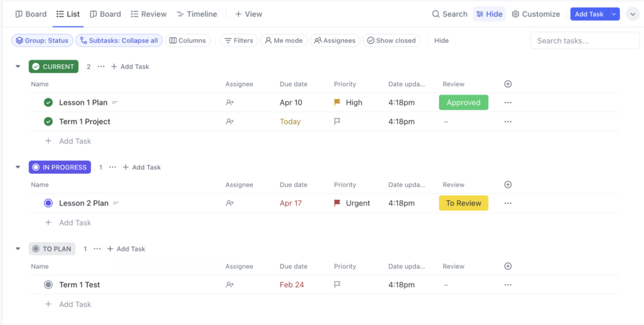
Task: Collapse the TO PLAN group arrow
Action: (x=18, y=249)
